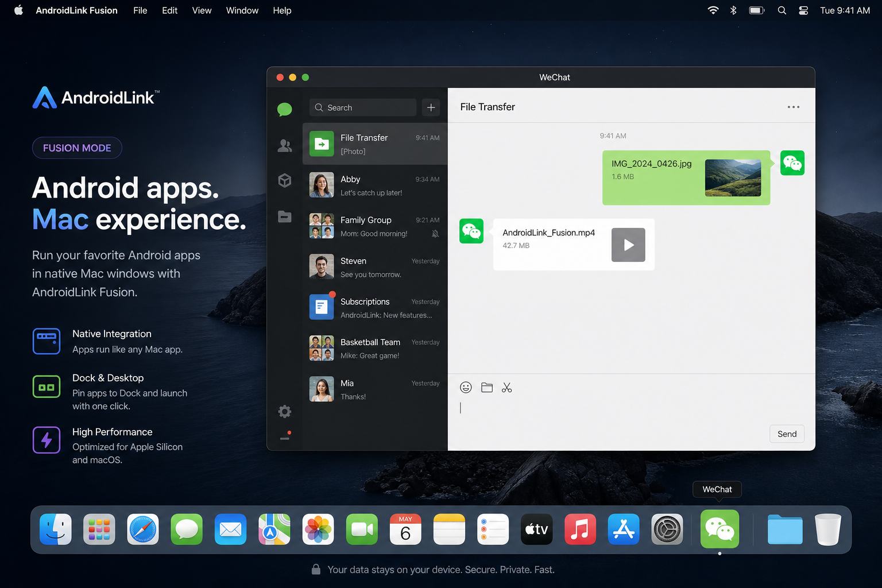Open the Files folder icon in WeChat sidebar
Screen dimensions: 882x588
284,216
